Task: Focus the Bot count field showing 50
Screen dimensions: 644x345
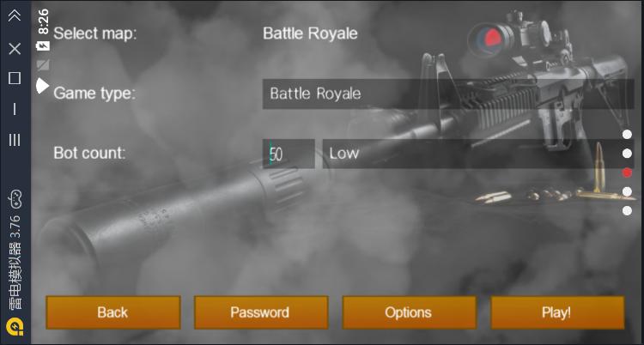Action: tap(289, 154)
